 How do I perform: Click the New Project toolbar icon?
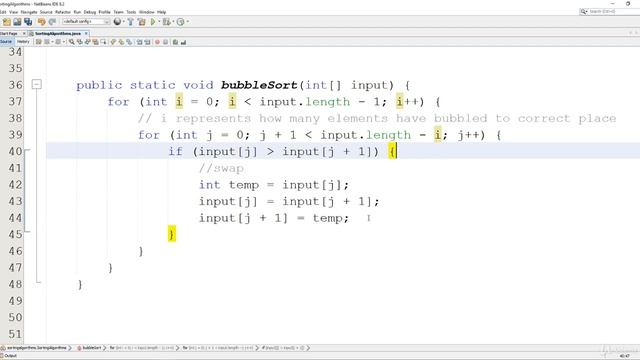click(x=7, y=22)
